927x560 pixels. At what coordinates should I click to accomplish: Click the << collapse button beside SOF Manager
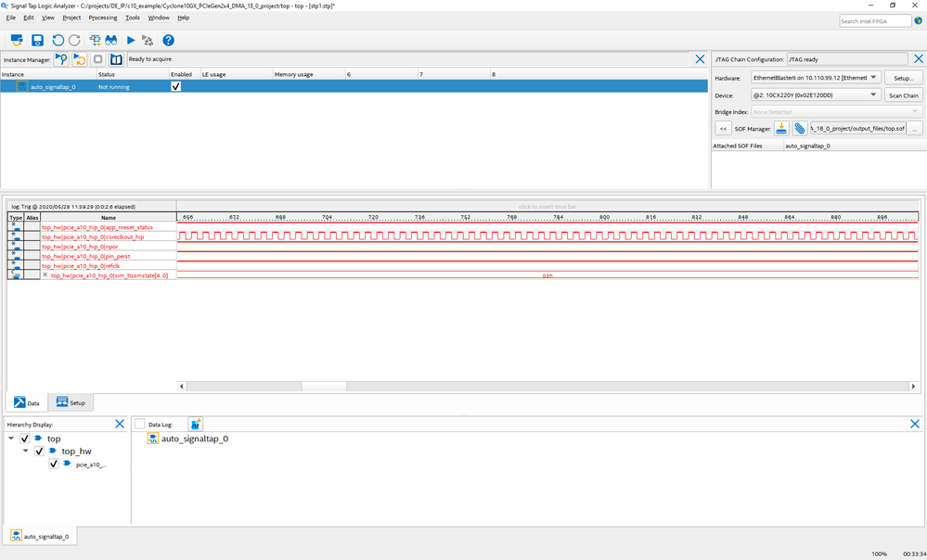tap(723, 128)
